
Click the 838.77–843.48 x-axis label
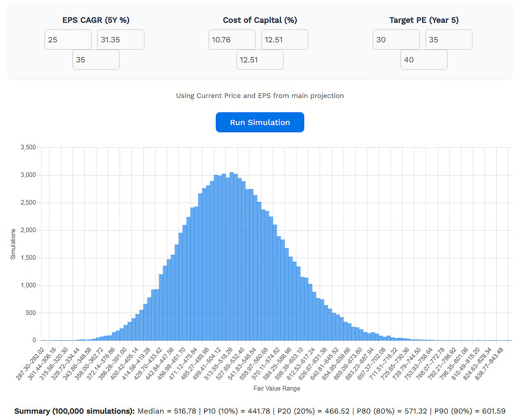click(x=490, y=363)
